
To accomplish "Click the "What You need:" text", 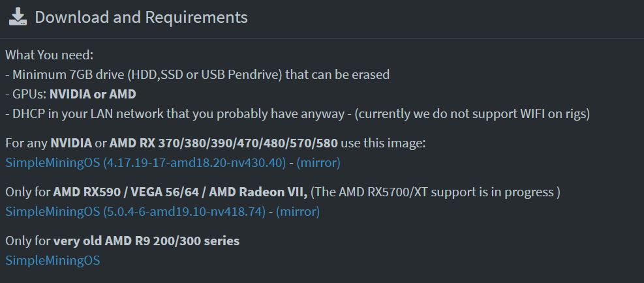I will [x=50, y=55].
